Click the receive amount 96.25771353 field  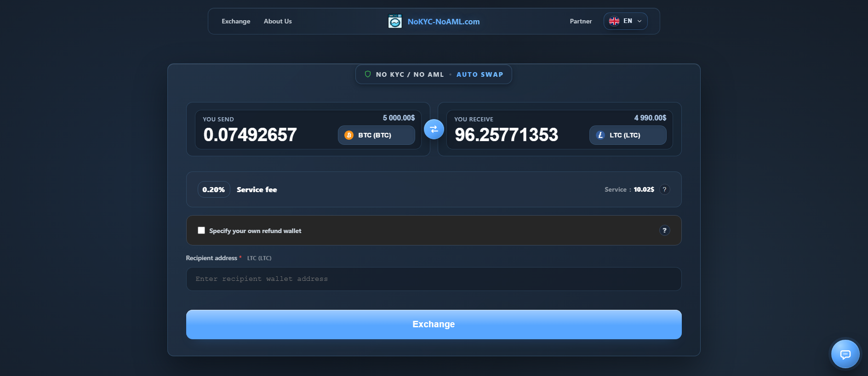pos(506,135)
